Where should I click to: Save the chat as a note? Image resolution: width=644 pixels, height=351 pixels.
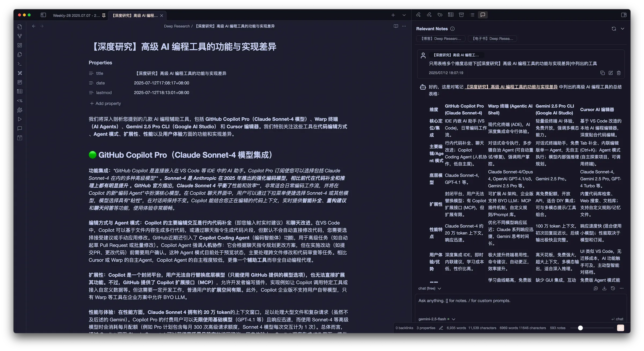tap(604, 289)
